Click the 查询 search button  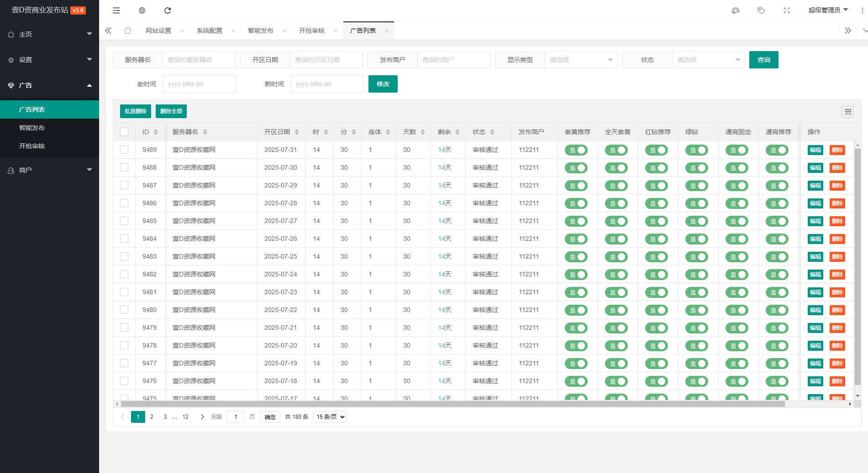coord(764,60)
